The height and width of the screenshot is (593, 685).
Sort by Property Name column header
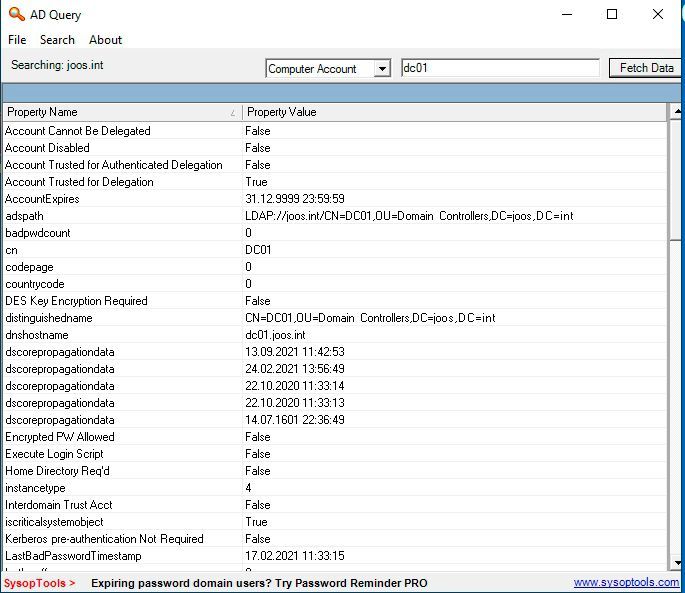point(122,112)
